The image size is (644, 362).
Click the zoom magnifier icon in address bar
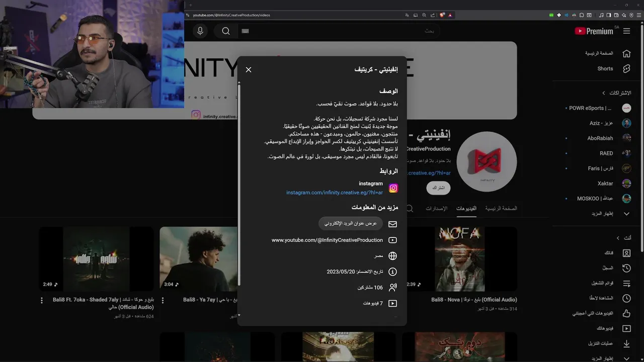(x=424, y=15)
